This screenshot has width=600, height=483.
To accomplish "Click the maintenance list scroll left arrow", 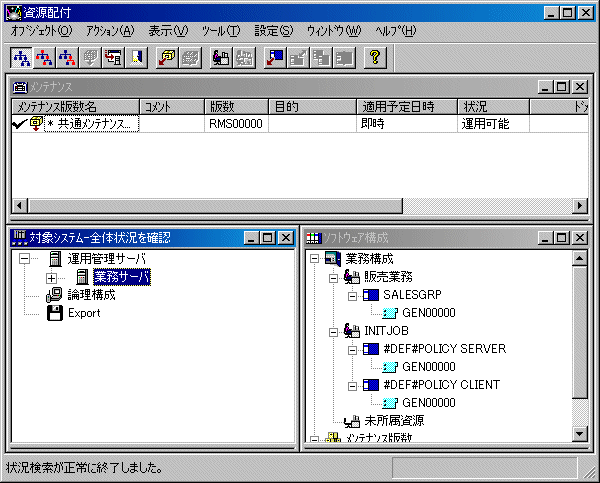I will pos(20,206).
